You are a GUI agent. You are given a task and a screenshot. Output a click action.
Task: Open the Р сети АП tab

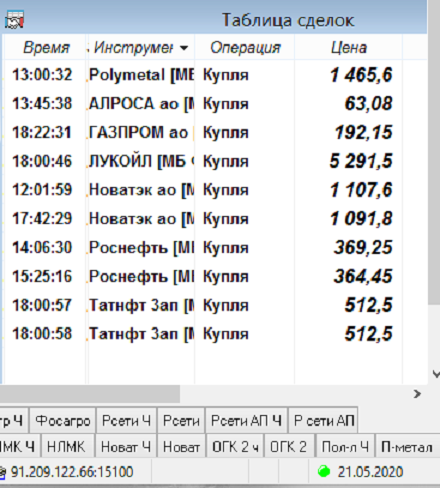[x=323, y=421]
